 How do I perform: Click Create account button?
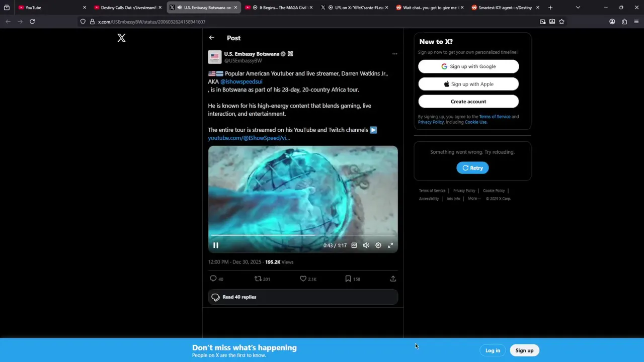click(x=468, y=102)
